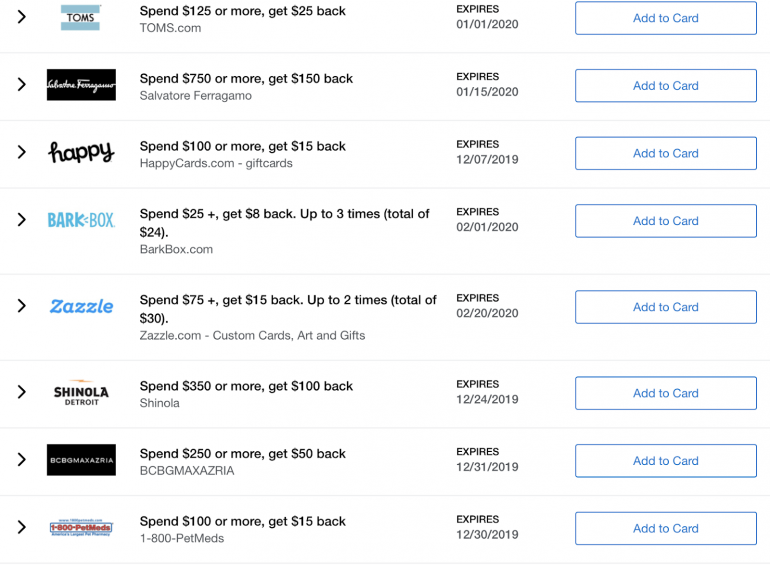Viewport: 770px width, 565px height.
Task: Add the TOMS offer to card
Action: pos(665,18)
